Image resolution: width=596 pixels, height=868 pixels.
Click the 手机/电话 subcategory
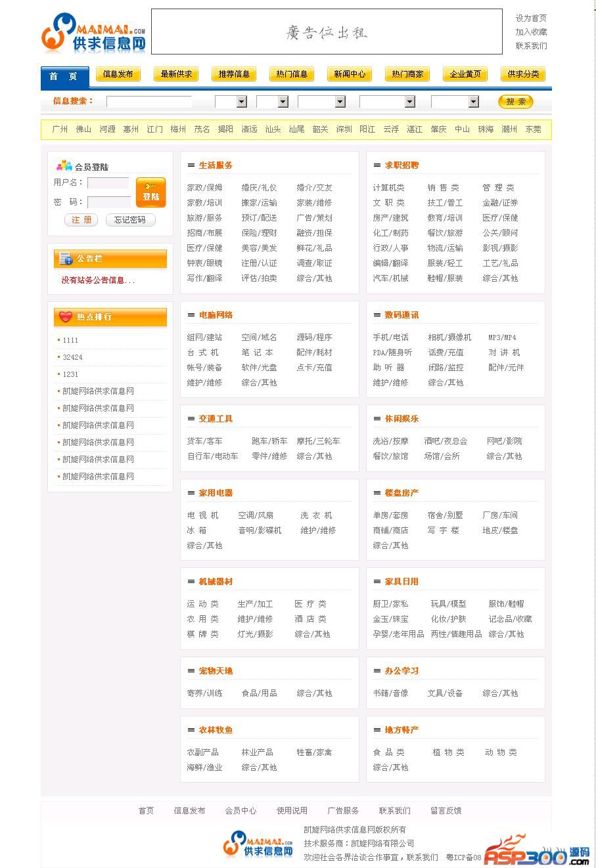[x=390, y=337]
